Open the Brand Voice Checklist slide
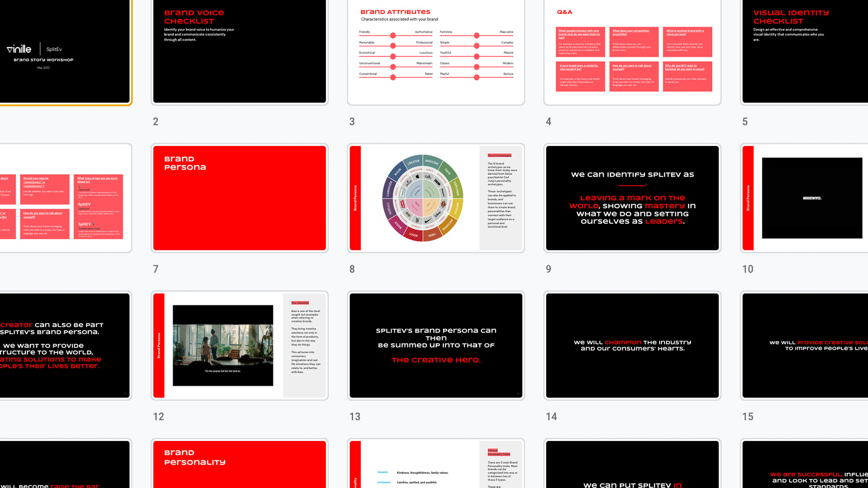Viewport: 868px width, 488px height. (239, 51)
